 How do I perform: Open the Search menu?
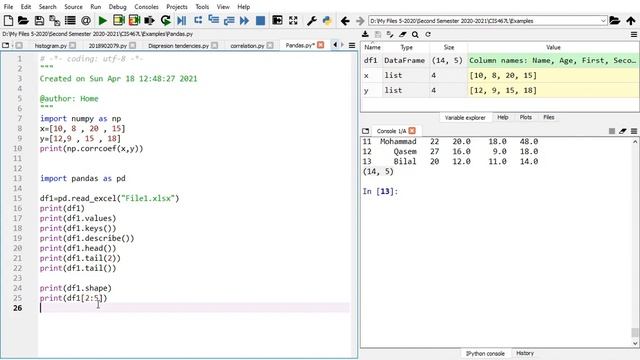coord(47,7)
